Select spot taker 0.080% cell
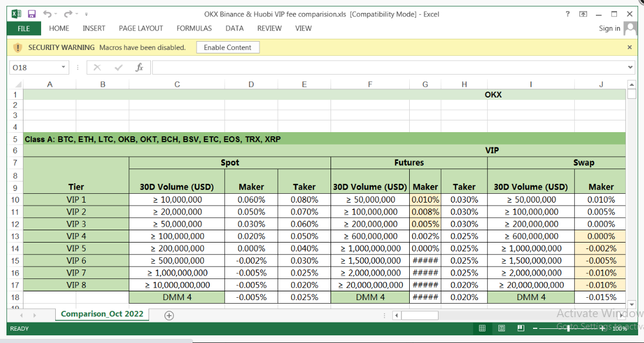This screenshot has height=343, width=644. pyautogui.click(x=304, y=200)
